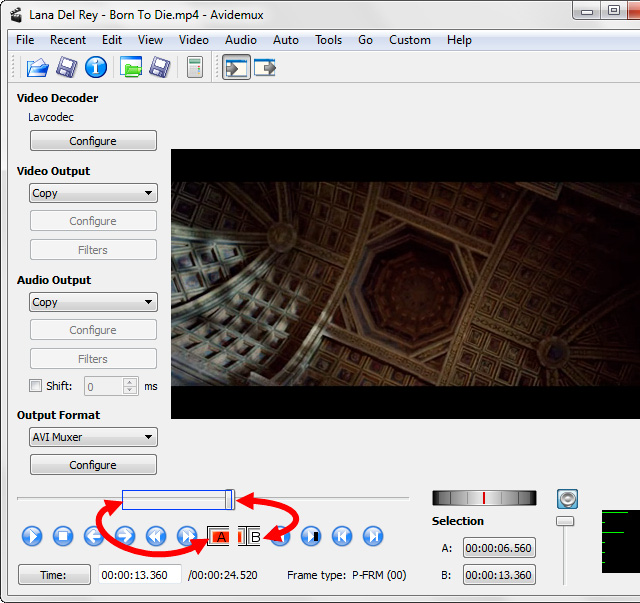Open the File menu

click(25, 40)
